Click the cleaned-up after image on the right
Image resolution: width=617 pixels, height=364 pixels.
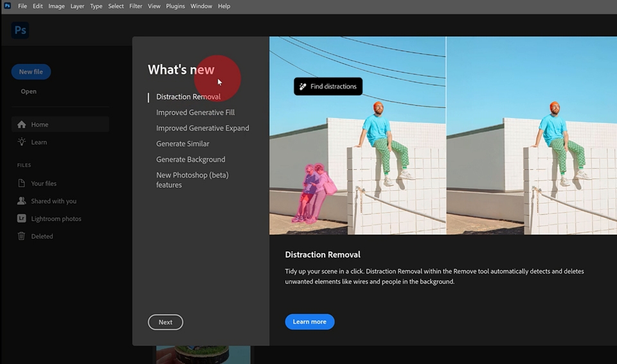532,135
